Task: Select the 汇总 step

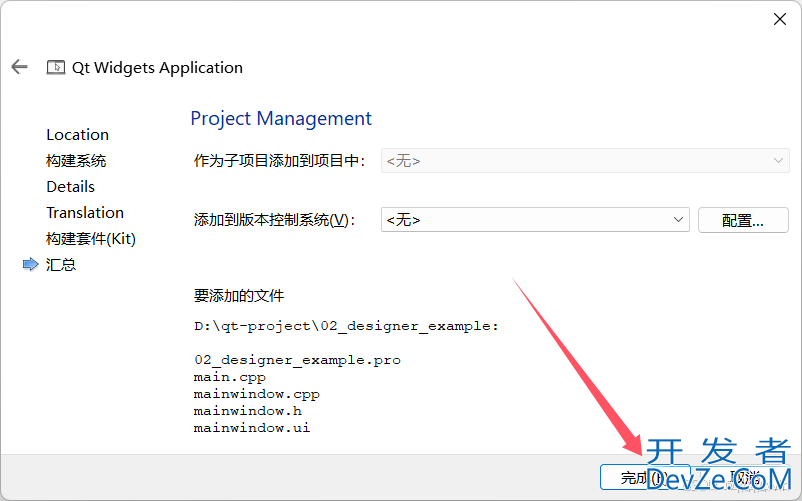Action: point(61,264)
